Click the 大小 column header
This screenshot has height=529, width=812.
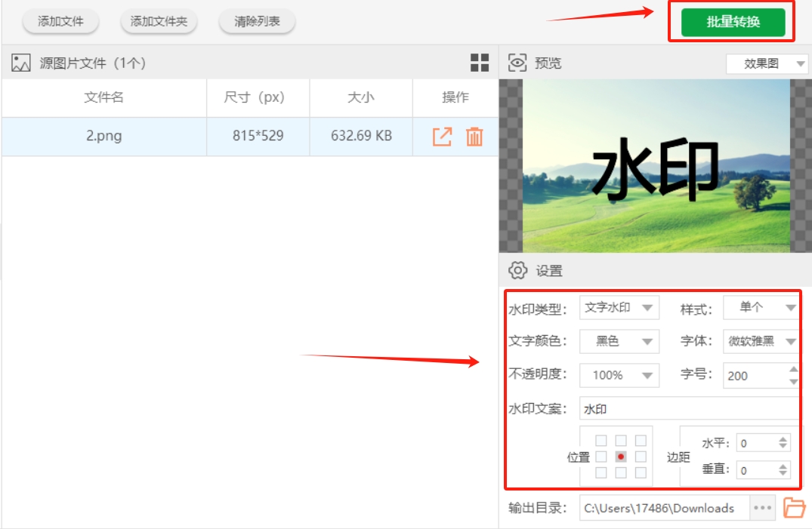(361, 97)
